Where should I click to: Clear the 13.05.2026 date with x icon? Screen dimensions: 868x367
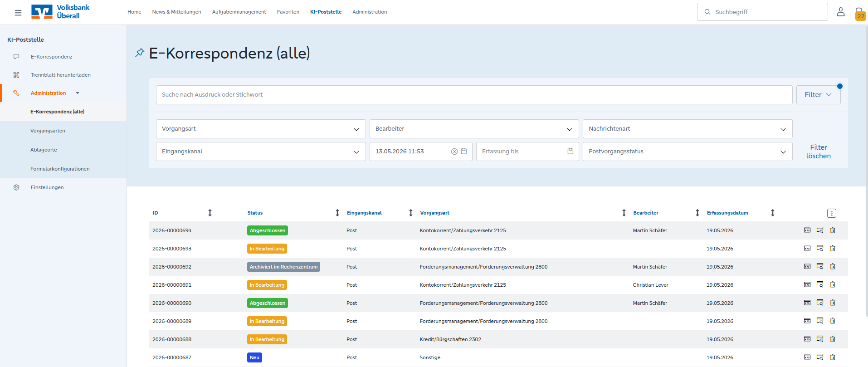(x=454, y=152)
